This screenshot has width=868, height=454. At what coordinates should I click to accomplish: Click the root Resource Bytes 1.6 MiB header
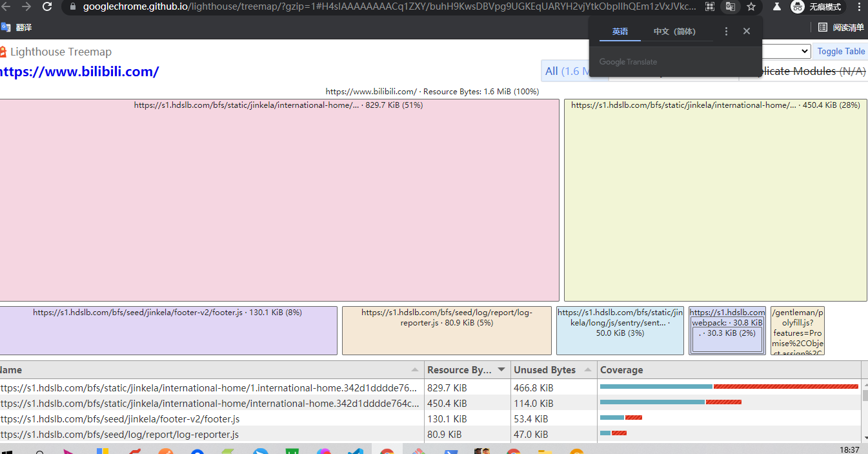[x=432, y=92]
